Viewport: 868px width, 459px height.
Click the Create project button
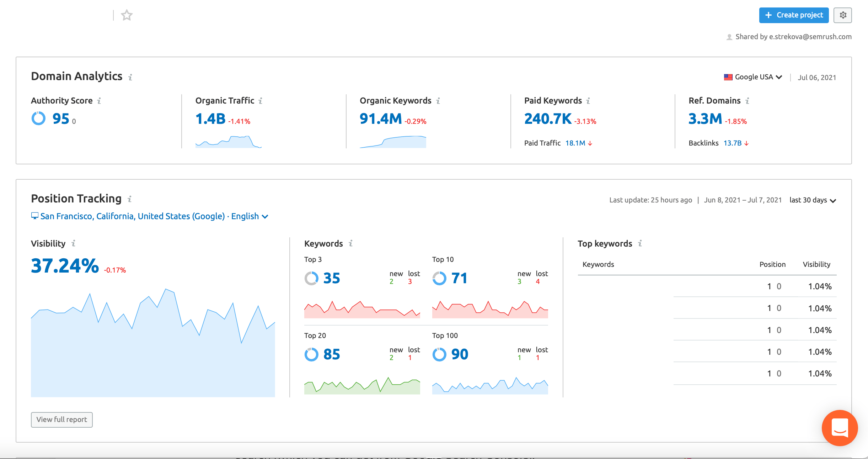coord(794,15)
